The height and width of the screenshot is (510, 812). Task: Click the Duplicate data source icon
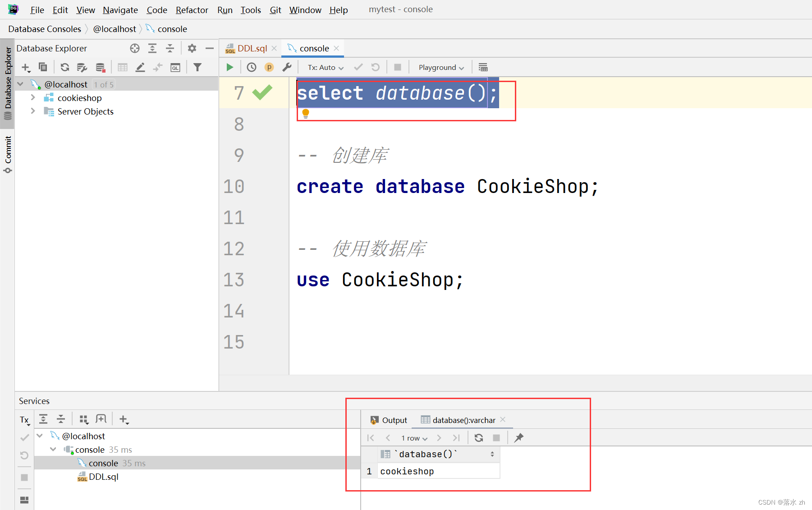(x=43, y=67)
